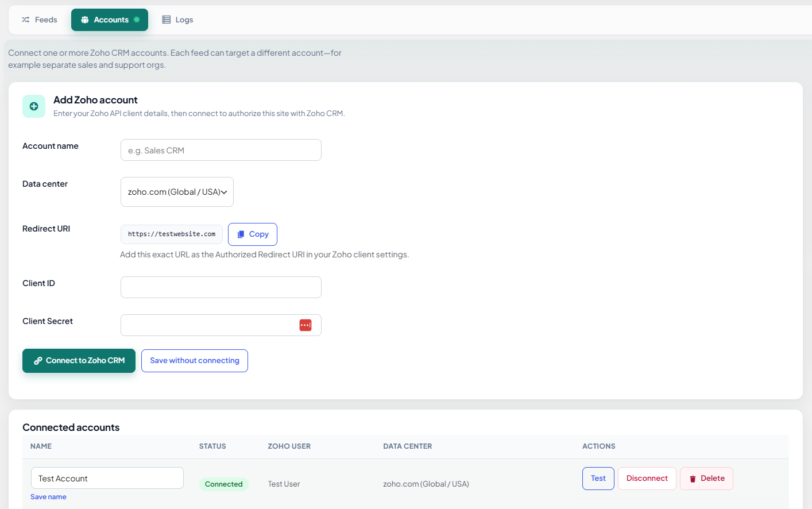Test the Test Account connection

tap(598, 479)
